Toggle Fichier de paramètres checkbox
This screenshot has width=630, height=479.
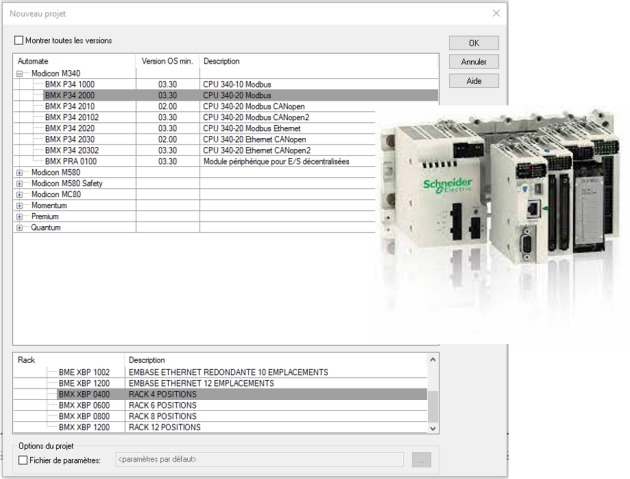click(23, 460)
